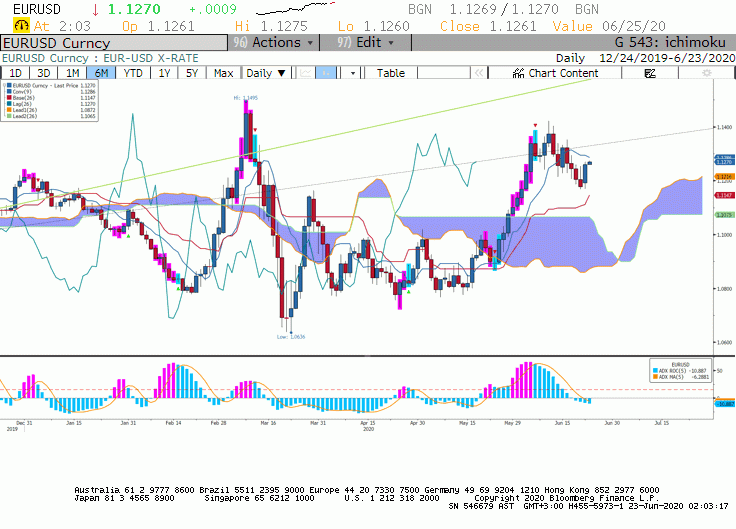
Task: Select the 1Y range tab
Action: point(164,73)
